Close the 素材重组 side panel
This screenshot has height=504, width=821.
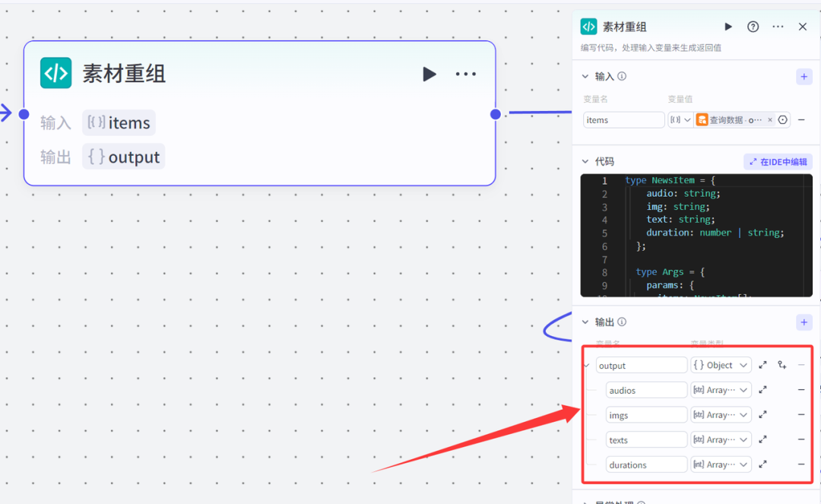[x=803, y=27]
